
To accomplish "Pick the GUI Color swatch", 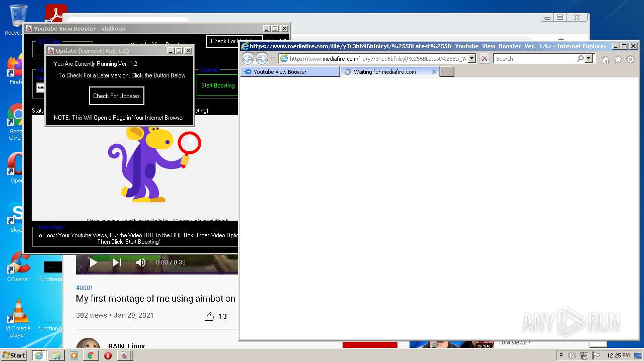I will click(39, 51).
